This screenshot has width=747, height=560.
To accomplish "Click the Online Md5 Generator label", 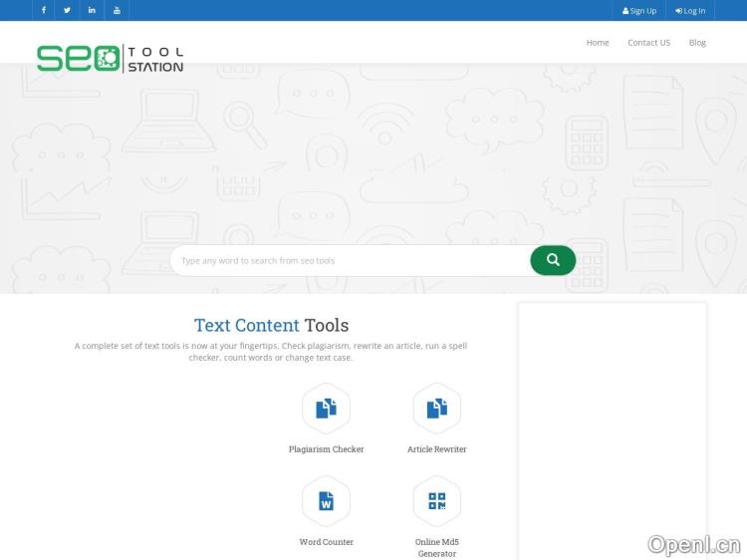I will pyautogui.click(x=436, y=547).
